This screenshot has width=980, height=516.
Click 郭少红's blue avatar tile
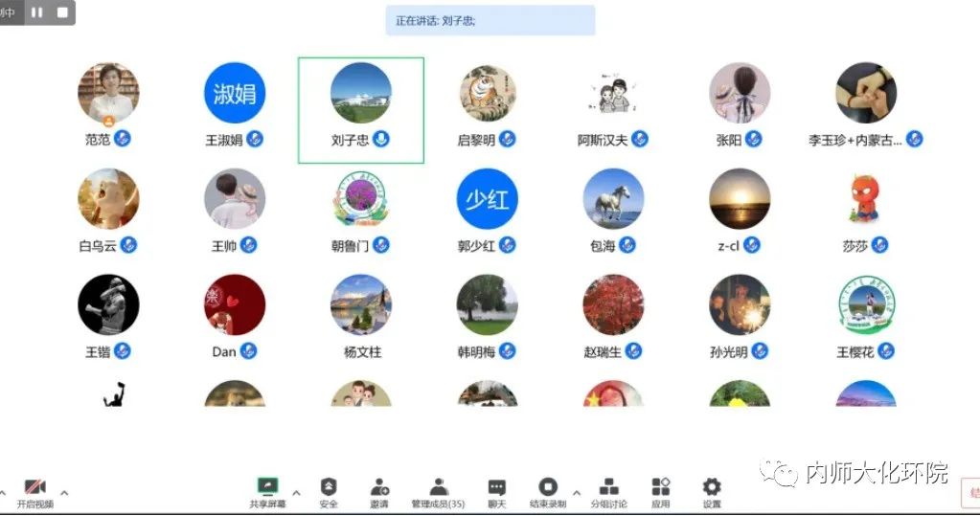tap(487, 199)
